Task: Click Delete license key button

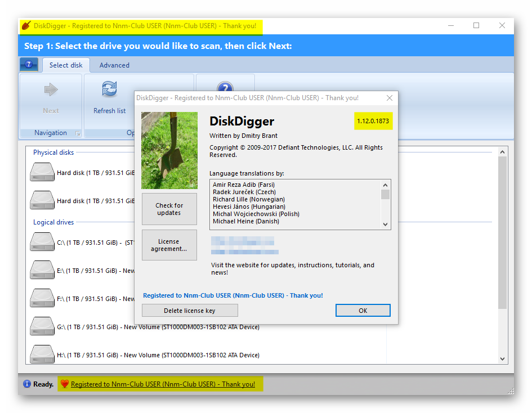Action: point(190,310)
